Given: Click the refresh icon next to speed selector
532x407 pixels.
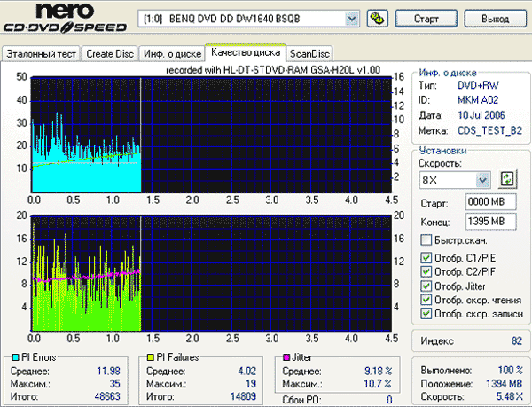Looking at the screenshot, I should click(x=507, y=179).
